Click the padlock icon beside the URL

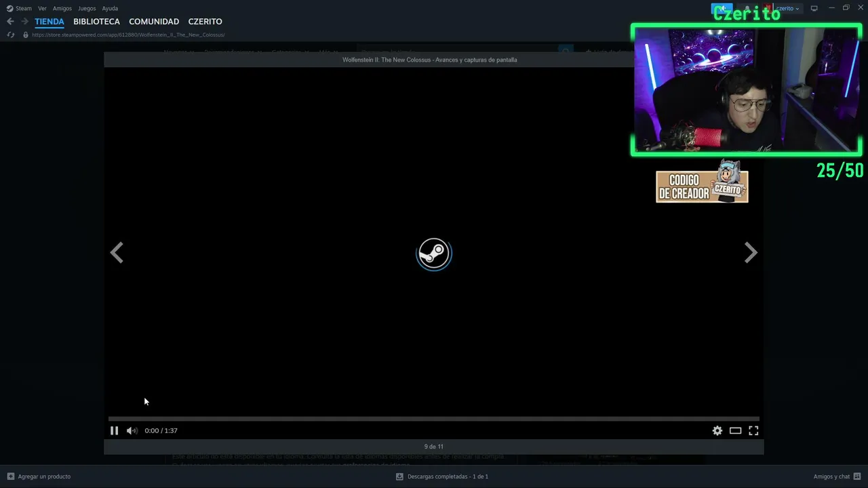[x=26, y=35]
